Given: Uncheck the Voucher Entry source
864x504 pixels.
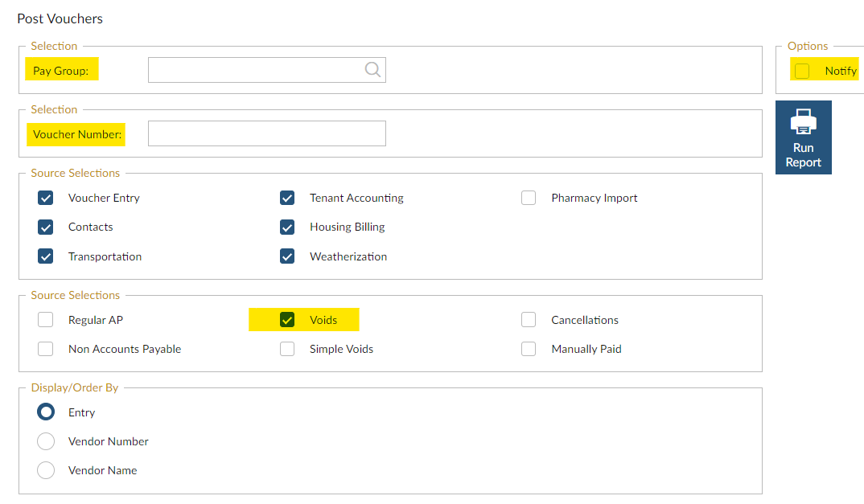Looking at the screenshot, I should [46, 198].
